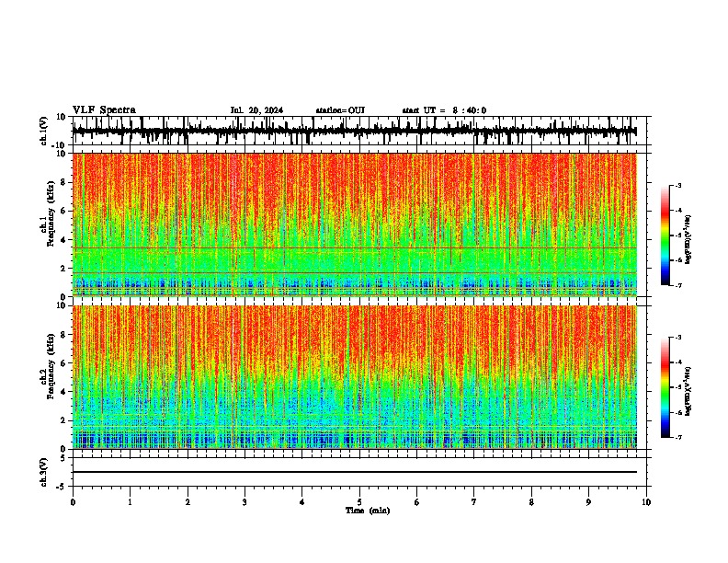This screenshot has height=563, width=728.
Task: Click the red horizontal line near 3.4 kHz in ch.1
Action: 355,248
